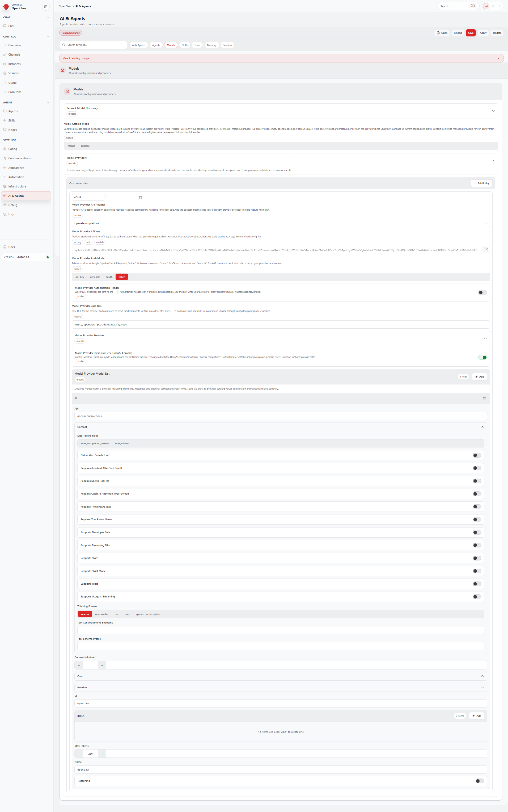
Task: Select the light theme sun icon
Action: pyautogui.click(x=493, y=6)
